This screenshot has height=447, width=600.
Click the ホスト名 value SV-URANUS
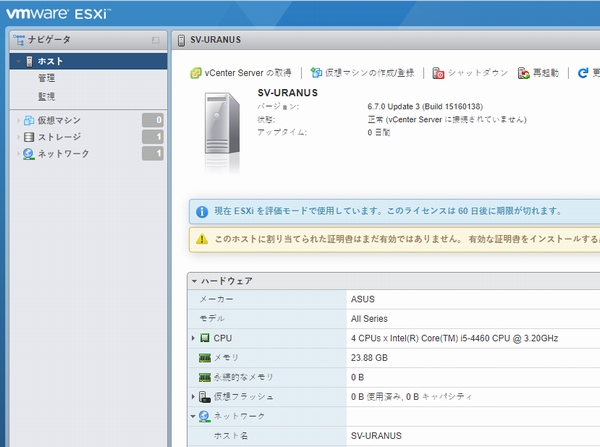(376, 436)
